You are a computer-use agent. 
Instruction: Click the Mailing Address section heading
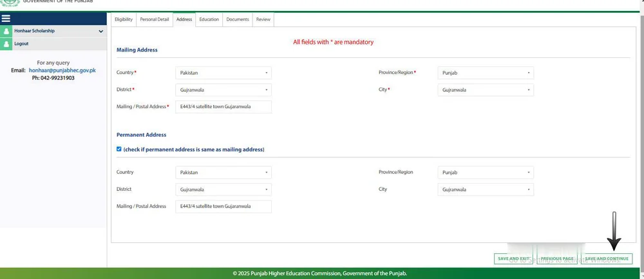pos(137,50)
